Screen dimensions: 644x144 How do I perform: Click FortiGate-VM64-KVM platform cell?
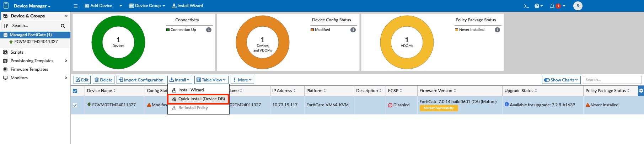pos(327,105)
